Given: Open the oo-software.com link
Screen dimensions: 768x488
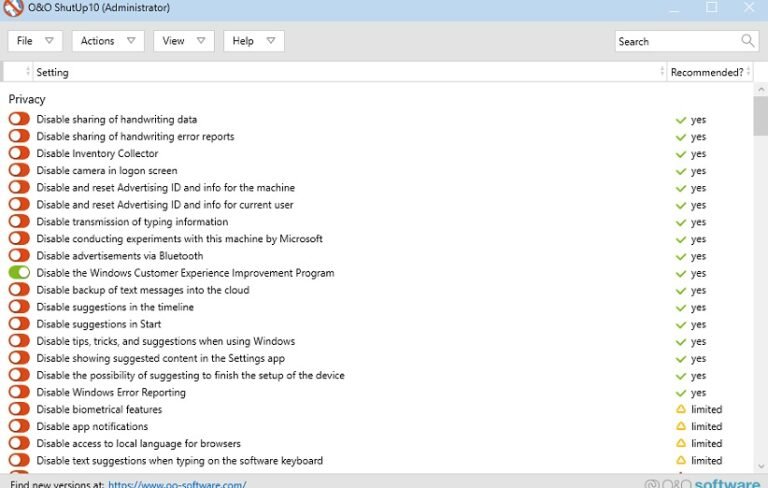Looking at the screenshot, I should [x=177, y=484].
